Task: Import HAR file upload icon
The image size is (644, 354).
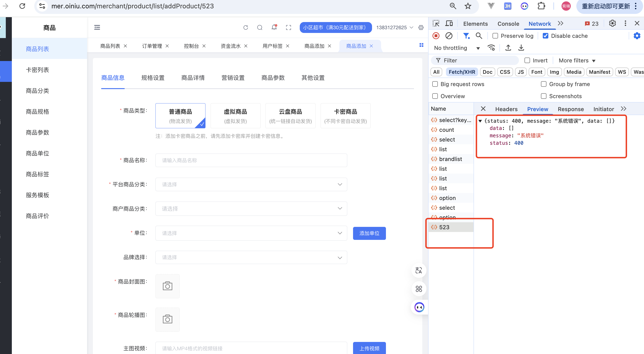Action: coord(508,48)
